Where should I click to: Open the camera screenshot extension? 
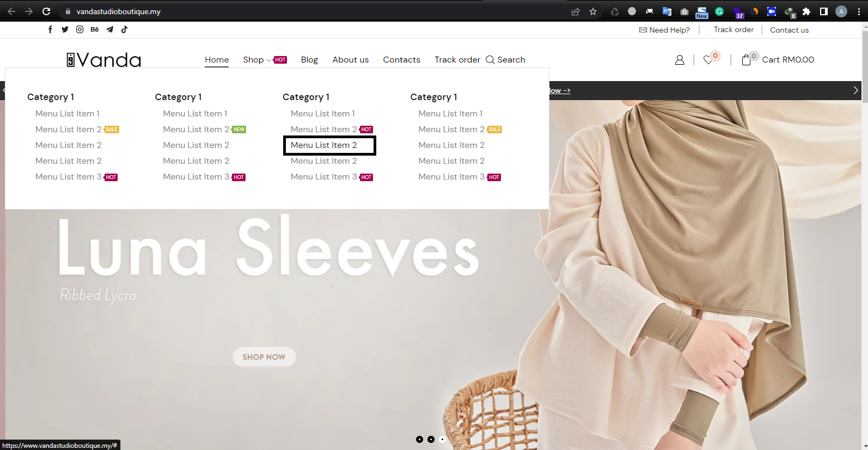point(684,11)
